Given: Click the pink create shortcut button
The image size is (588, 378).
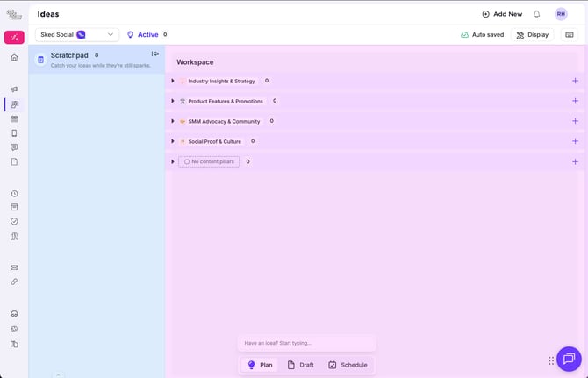Looking at the screenshot, I should tap(14, 38).
